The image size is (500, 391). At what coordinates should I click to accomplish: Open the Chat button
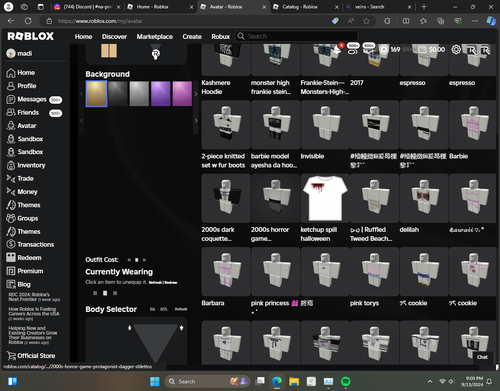tap(482, 357)
